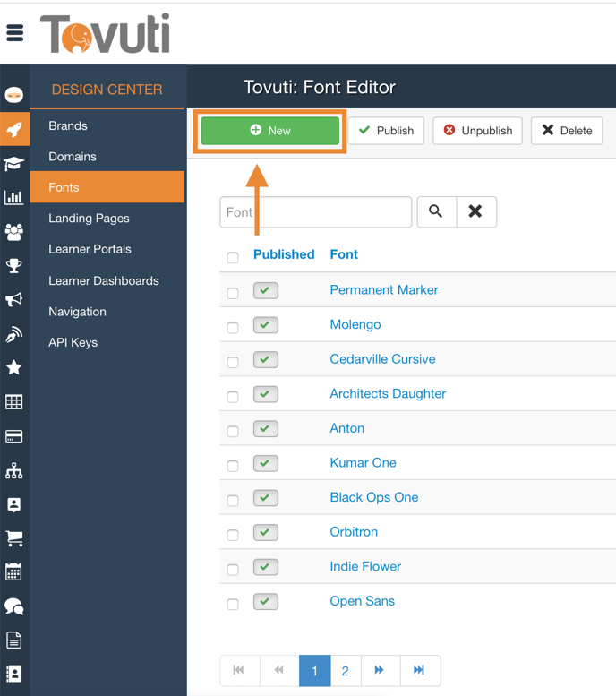616x696 pixels.
Task: Open the ID badge sidebar icon
Action: [14, 504]
